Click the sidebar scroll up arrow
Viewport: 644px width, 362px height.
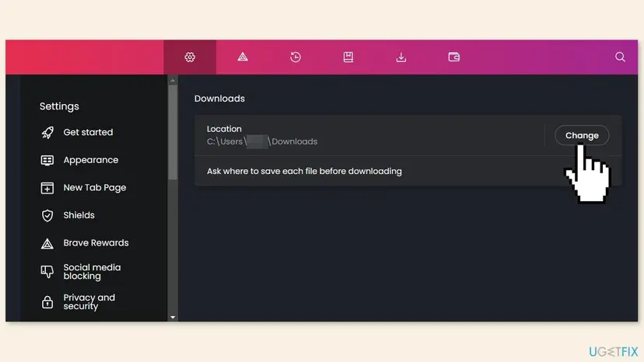click(173, 81)
